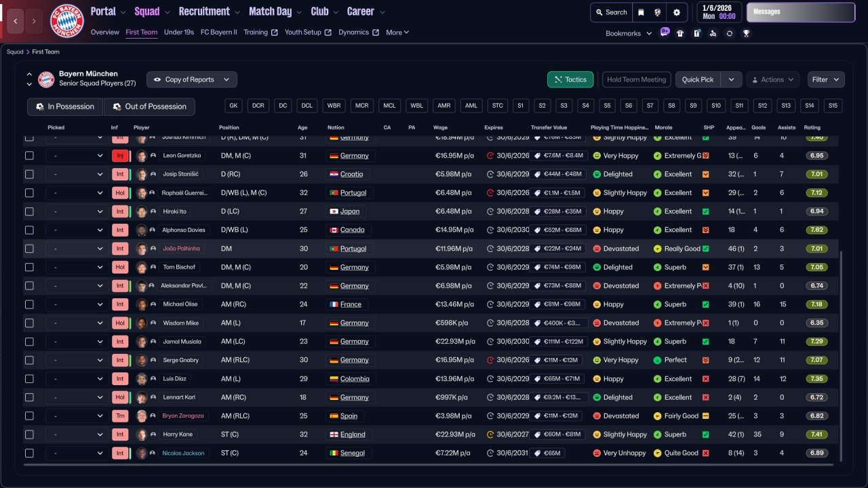
Task: Open the inbox icon with 9+ badge
Action: (664, 33)
